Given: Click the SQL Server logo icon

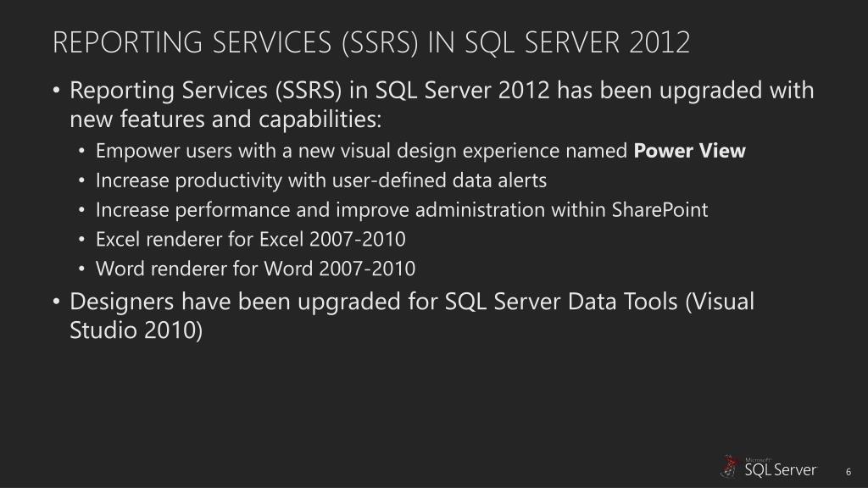Looking at the screenshot, I should (x=730, y=466).
